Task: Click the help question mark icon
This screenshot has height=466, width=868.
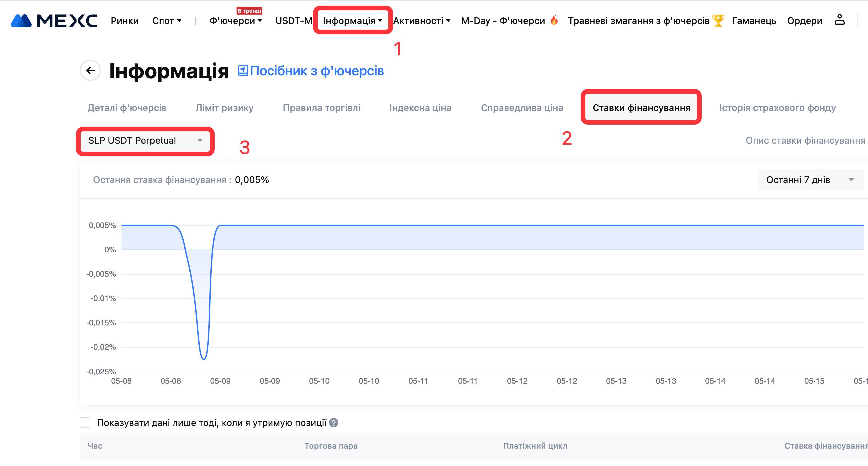Action: pyautogui.click(x=334, y=423)
